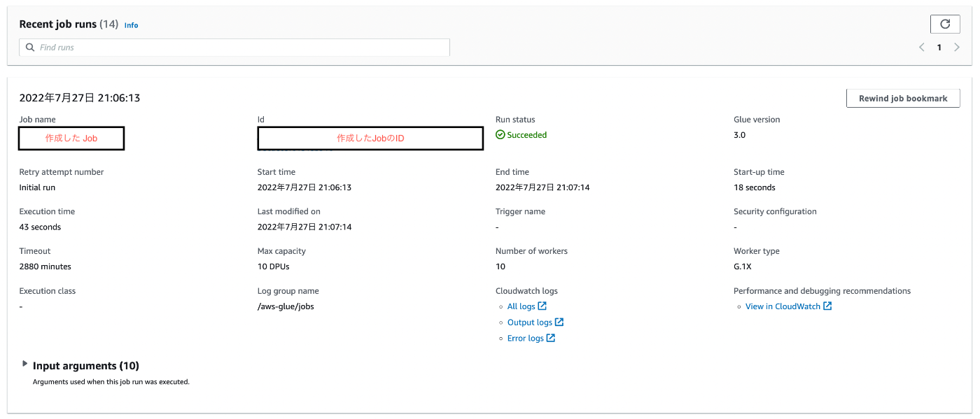Viewport: 980px width, 419px height.
Task: Open the Info link beside Recent job runs
Action: pyautogui.click(x=132, y=25)
